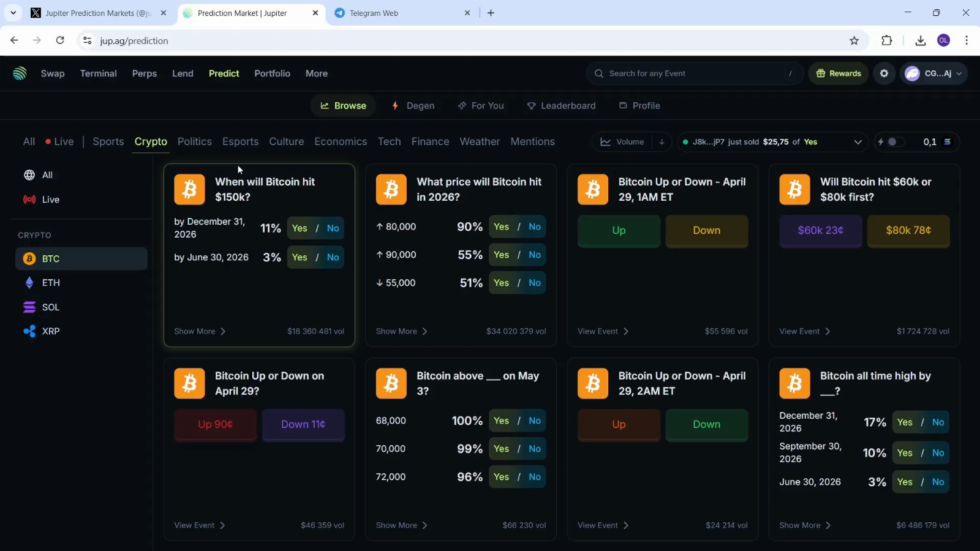Switch to the Degen tab
Image resolution: width=980 pixels, height=551 pixels.
pos(413,106)
